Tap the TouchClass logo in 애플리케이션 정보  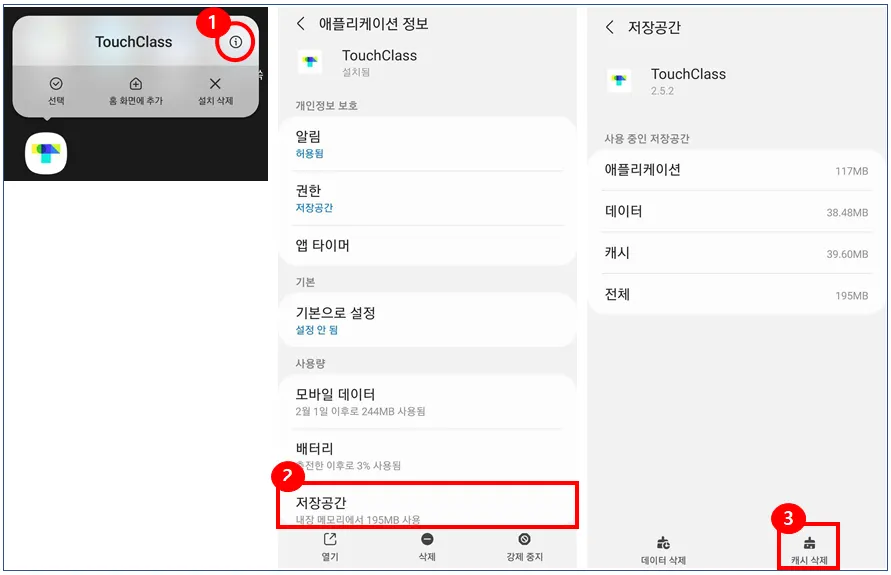click(310, 61)
